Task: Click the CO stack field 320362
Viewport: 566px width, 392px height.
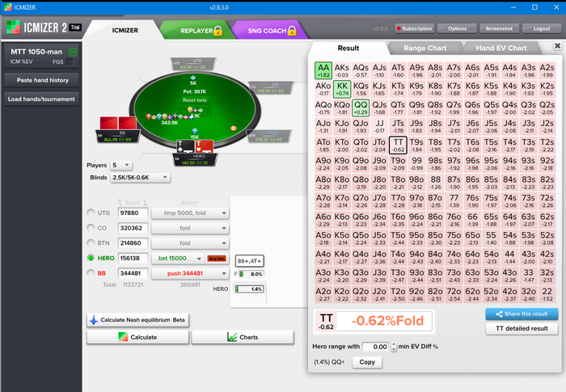Action: pyautogui.click(x=133, y=228)
